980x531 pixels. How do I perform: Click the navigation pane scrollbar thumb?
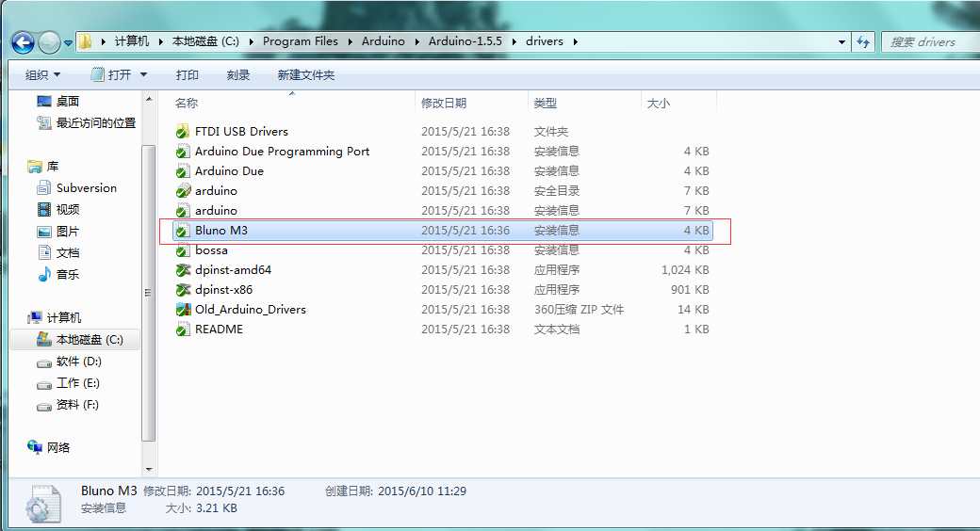149,293
